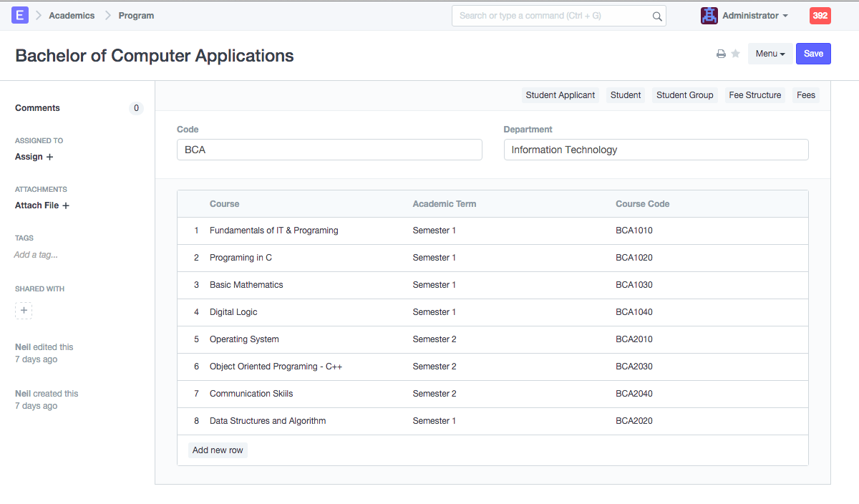Go to Program breadcrumb

point(136,16)
